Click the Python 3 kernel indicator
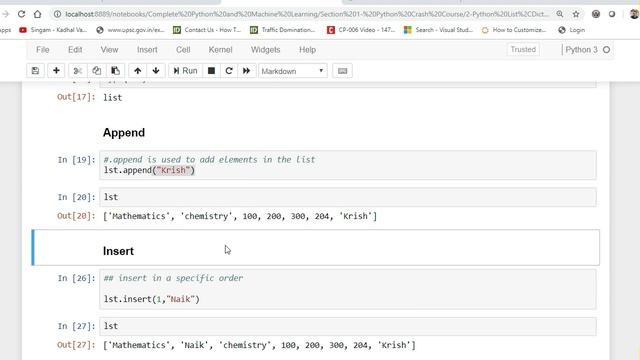This screenshot has height=360, width=640. 581,50
